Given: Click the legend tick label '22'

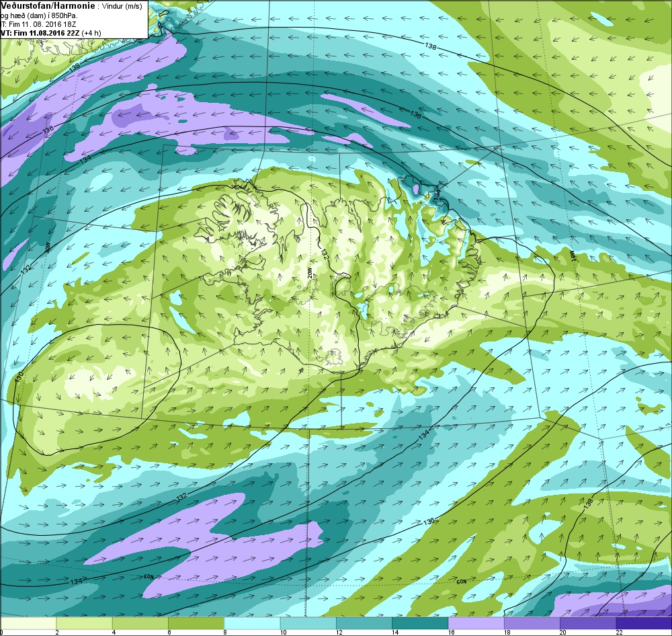Looking at the screenshot, I should [619, 632].
